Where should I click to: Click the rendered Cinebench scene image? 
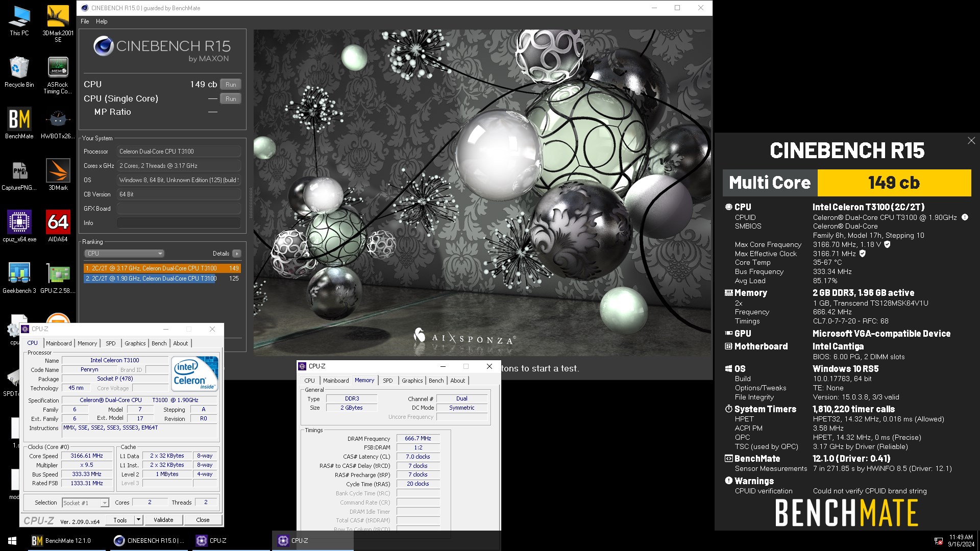tap(482, 192)
